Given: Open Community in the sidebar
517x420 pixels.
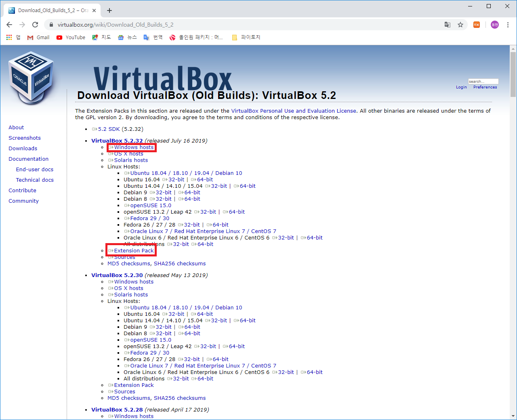Looking at the screenshot, I should [x=23, y=201].
